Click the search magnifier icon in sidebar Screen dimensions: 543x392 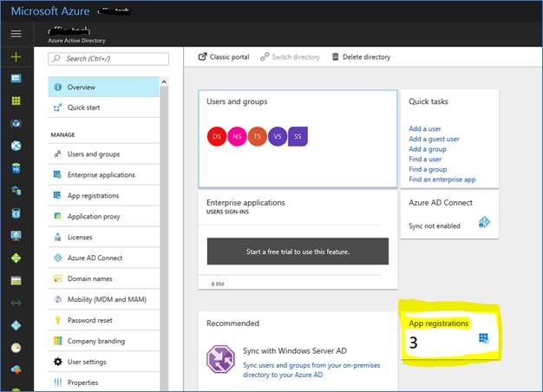(x=56, y=58)
